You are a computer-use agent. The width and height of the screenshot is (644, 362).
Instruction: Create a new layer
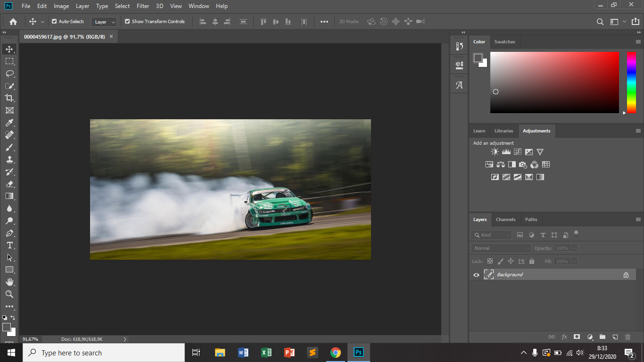[615, 337]
